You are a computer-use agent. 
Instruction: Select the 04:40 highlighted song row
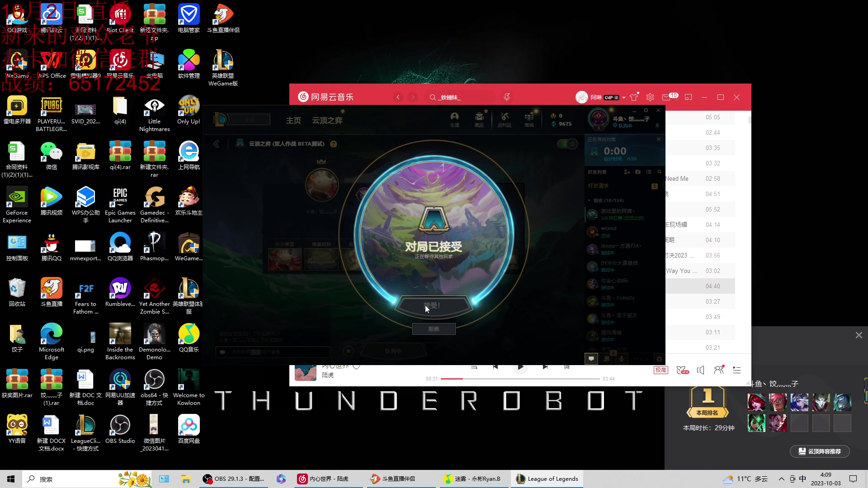pyautogui.click(x=700, y=286)
